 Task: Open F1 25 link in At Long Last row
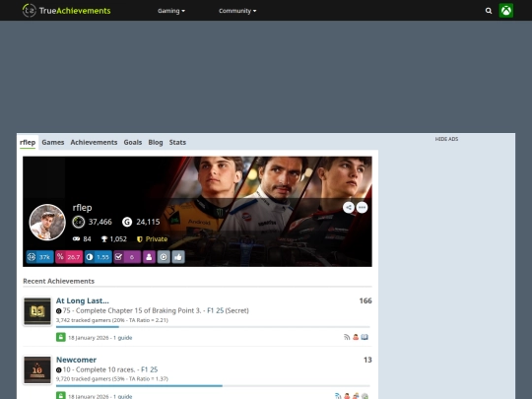216,310
